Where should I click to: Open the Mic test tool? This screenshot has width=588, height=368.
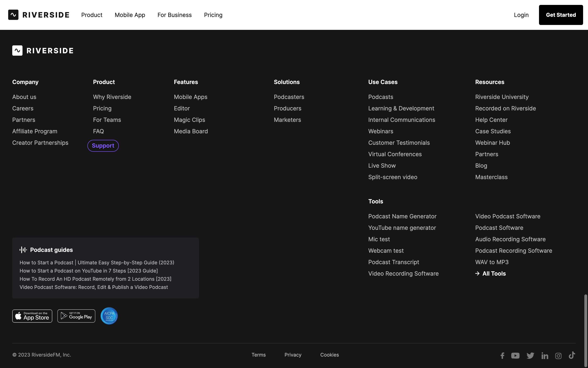coord(379,239)
